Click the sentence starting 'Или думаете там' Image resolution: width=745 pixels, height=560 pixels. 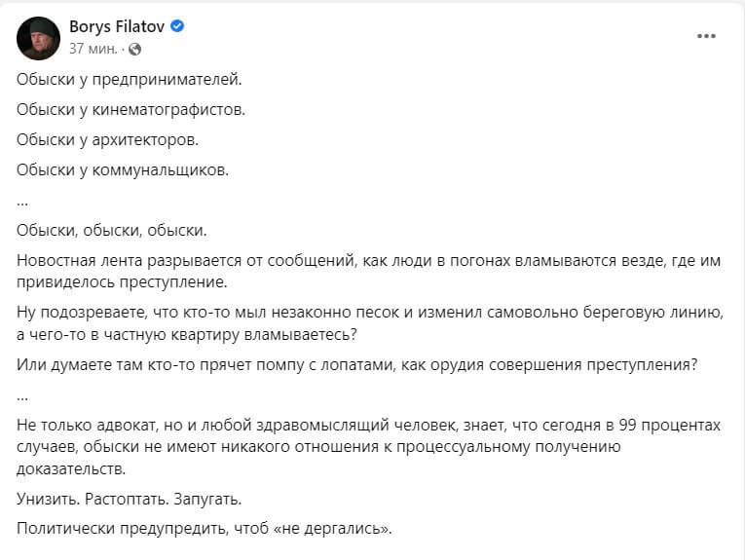(356, 365)
